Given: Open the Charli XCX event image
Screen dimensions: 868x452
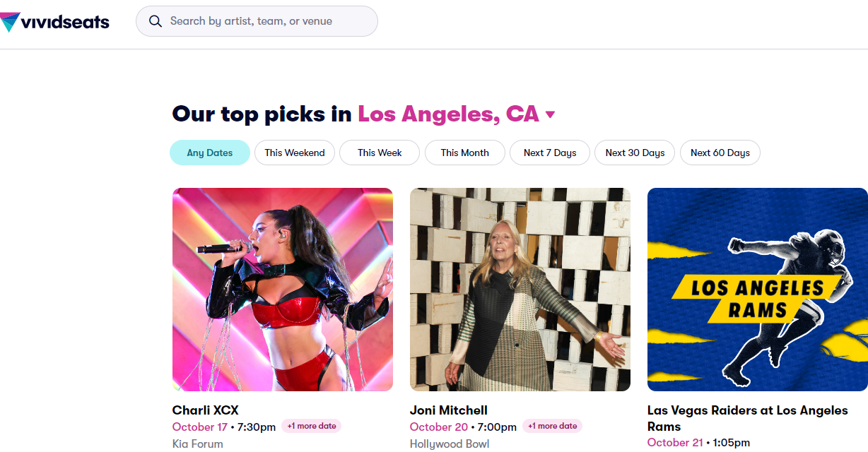Looking at the screenshot, I should (283, 290).
